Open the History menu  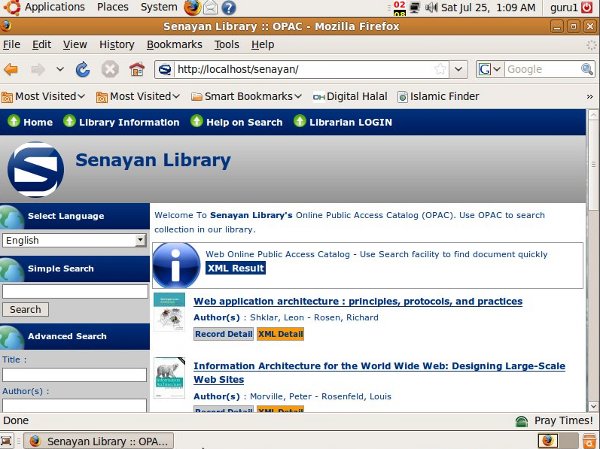(117, 45)
